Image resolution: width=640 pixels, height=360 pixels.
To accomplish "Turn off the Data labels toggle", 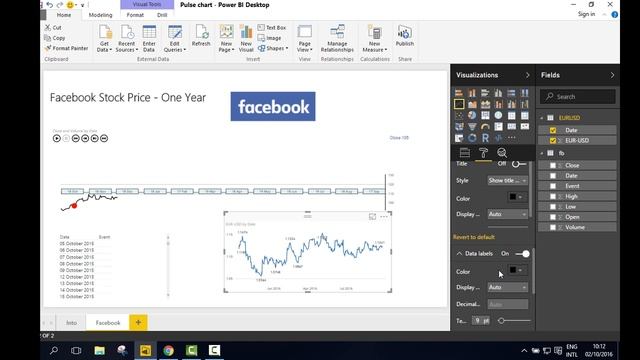I will coord(522,254).
